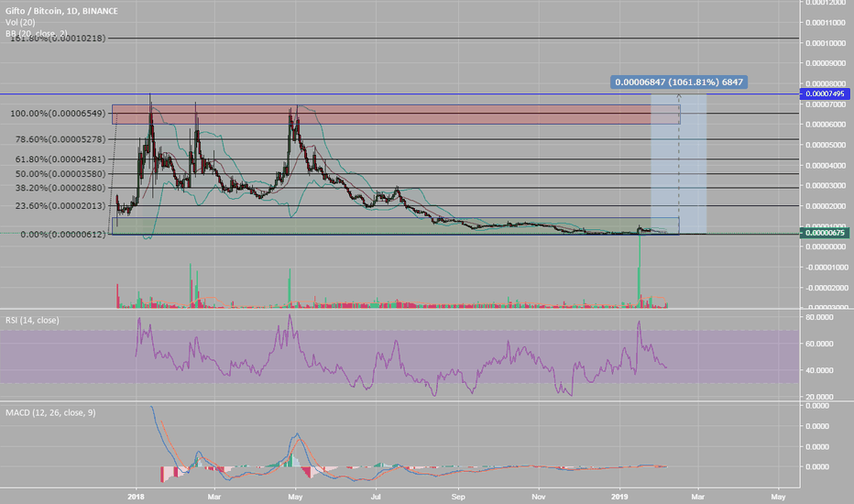
Task: Click the BB (20, close, 2) indicator label
Action: click(x=37, y=33)
